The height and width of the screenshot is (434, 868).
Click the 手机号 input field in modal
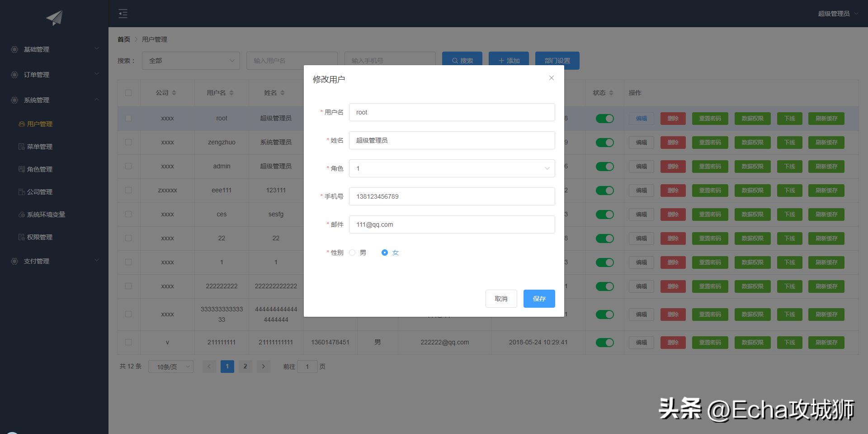coord(451,196)
